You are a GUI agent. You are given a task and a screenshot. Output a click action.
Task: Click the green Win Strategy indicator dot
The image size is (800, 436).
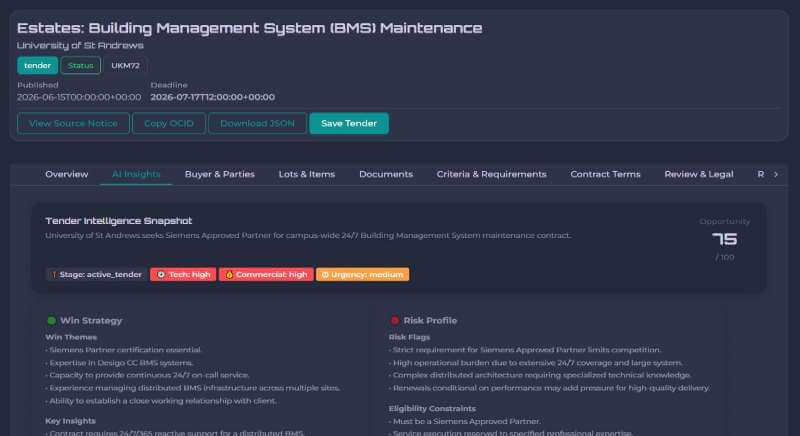coord(52,321)
